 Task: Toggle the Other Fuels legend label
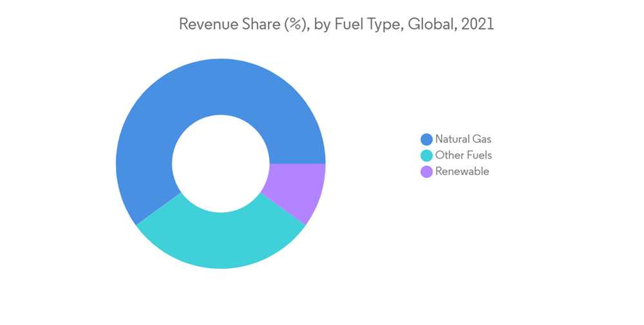click(x=463, y=155)
